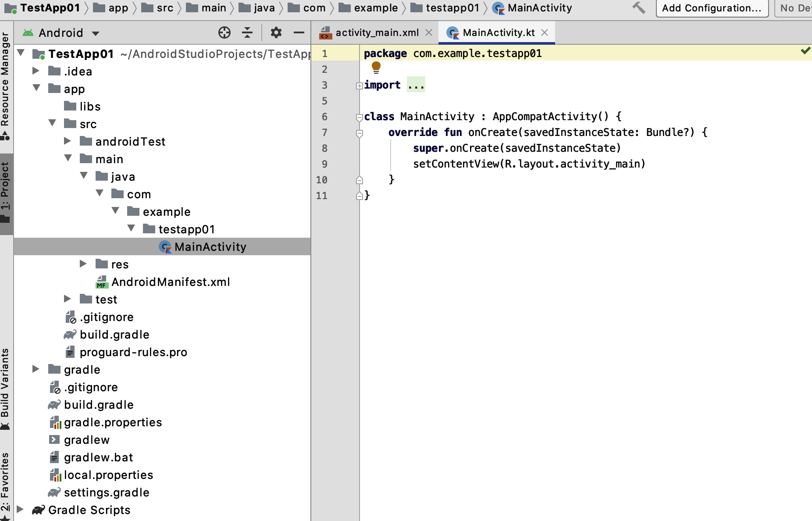This screenshot has height=521, width=812.
Task: Collapse the src folder
Action: click(x=52, y=123)
